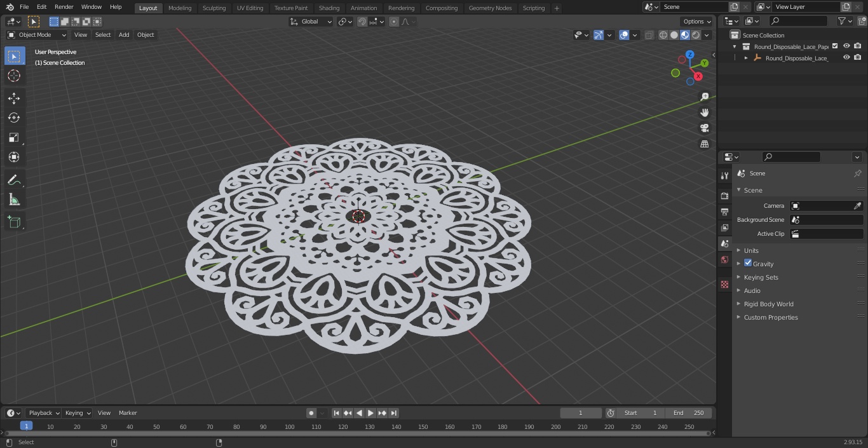Click the eyedropper next to Camera field

[x=857, y=206]
